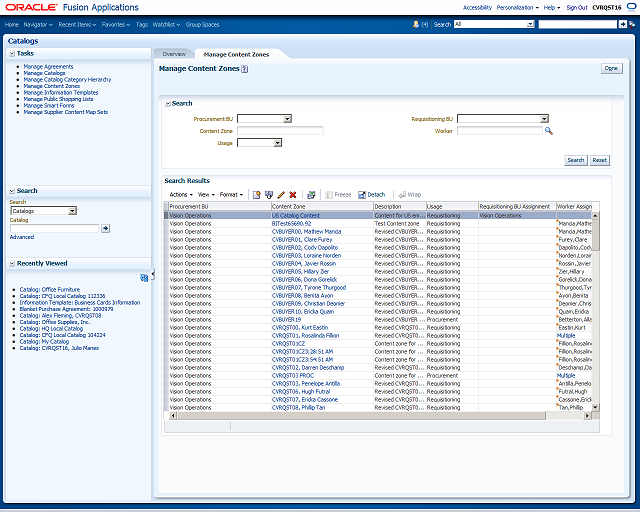Screen dimensions: 640x512
Task: Open the notifications user icon
Action: click(416, 24)
